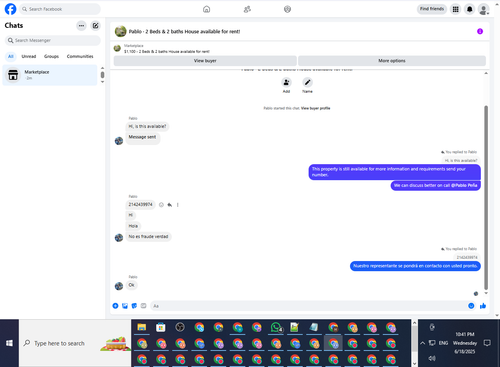Click the volume speaker tray icon
The image size is (500, 367).
click(432, 358)
